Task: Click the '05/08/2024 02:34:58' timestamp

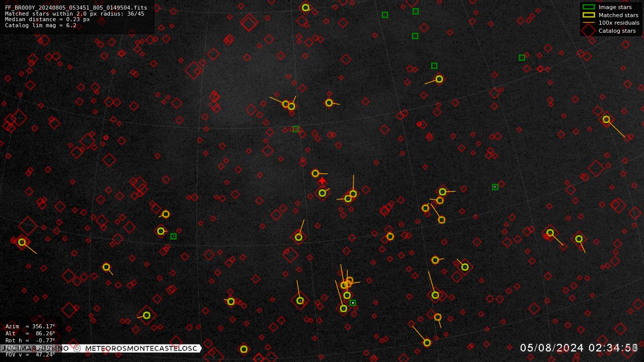Action: tap(579, 347)
